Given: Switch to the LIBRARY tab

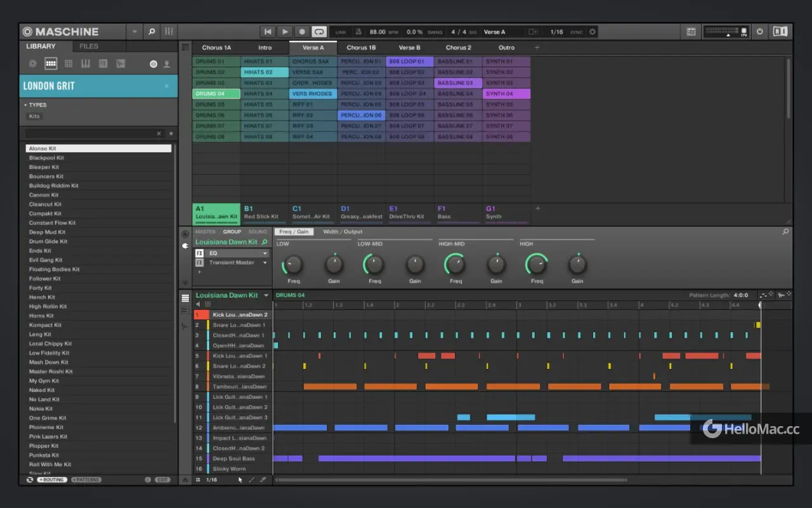Looking at the screenshot, I should pyautogui.click(x=41, y=46).
